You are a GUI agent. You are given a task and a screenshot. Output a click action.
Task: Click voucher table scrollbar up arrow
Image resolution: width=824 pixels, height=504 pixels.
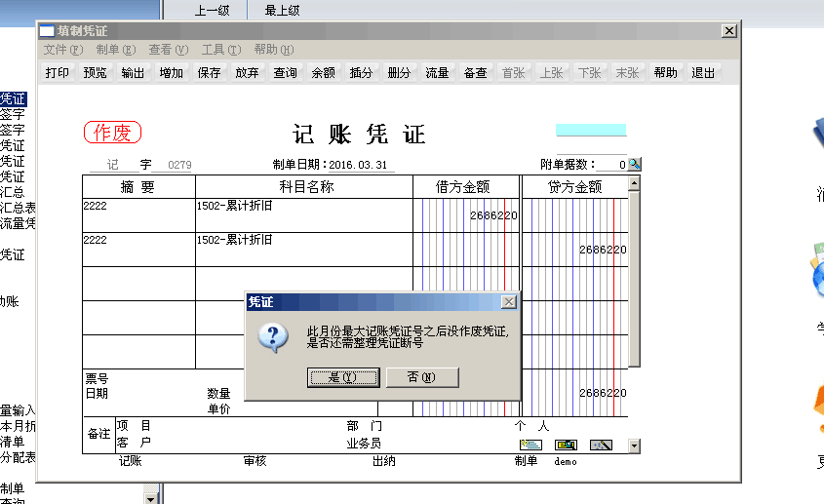634,183
